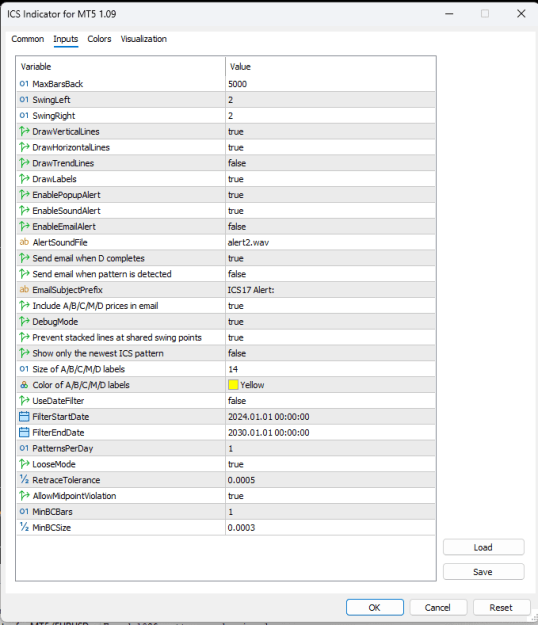
Task: Edit the RetraceTolerance value 0.0005
Action: [330, 480]
